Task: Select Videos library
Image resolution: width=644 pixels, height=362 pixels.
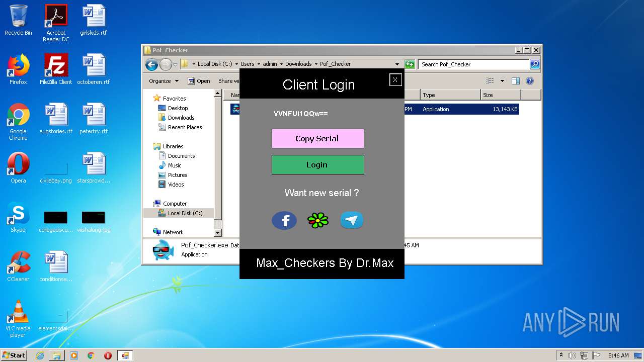Action: point(172,185)
